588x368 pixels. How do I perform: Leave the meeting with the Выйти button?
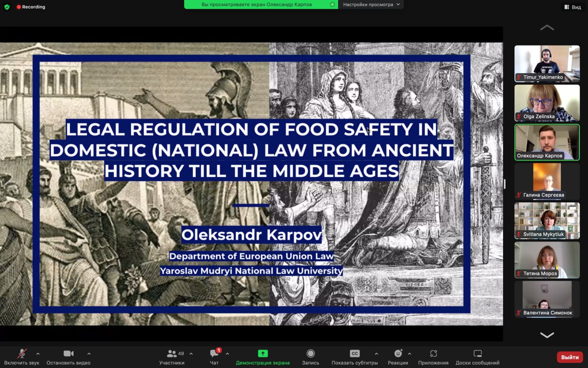[570, 357]
